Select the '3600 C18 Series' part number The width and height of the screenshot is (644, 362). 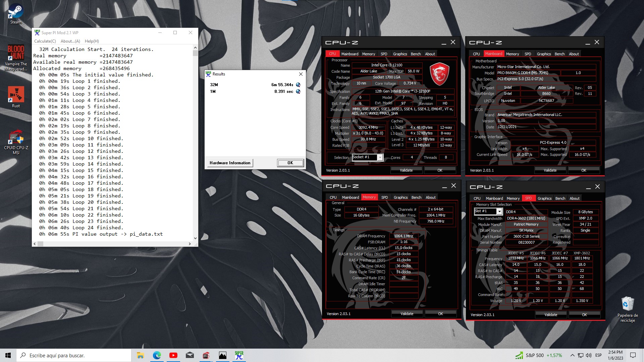pos(526,236)
